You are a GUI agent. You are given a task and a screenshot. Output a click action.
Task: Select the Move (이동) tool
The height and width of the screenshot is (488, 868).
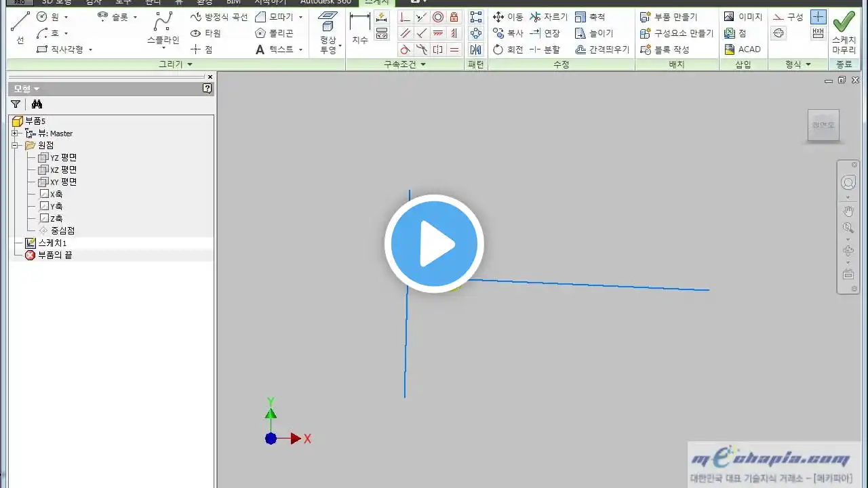click(508, 17)
